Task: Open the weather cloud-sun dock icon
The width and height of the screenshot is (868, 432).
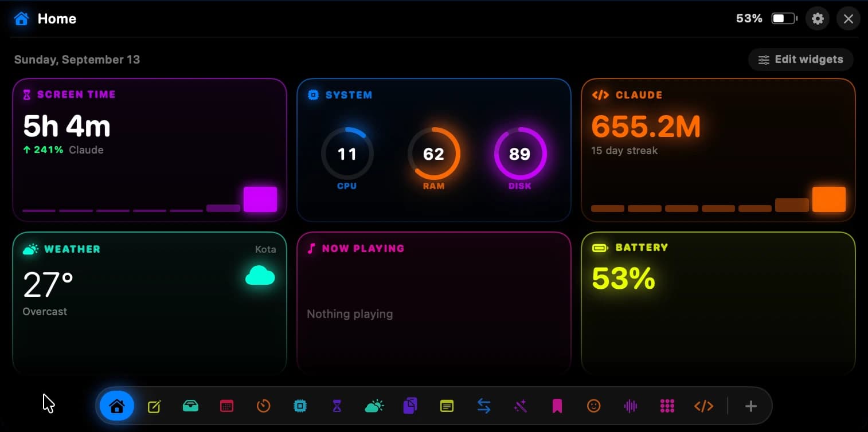Action: 374,406
